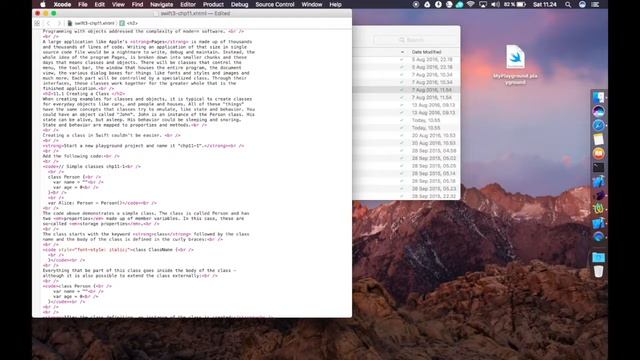Click the Wi-Fi status icon in menu bar
The width and height of the screenshot is (640, 360).
coord(471,4)
